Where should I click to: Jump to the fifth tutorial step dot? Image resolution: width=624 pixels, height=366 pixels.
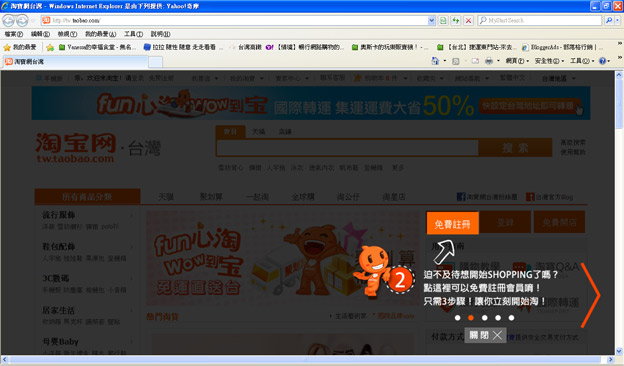(x=511, y=318)
